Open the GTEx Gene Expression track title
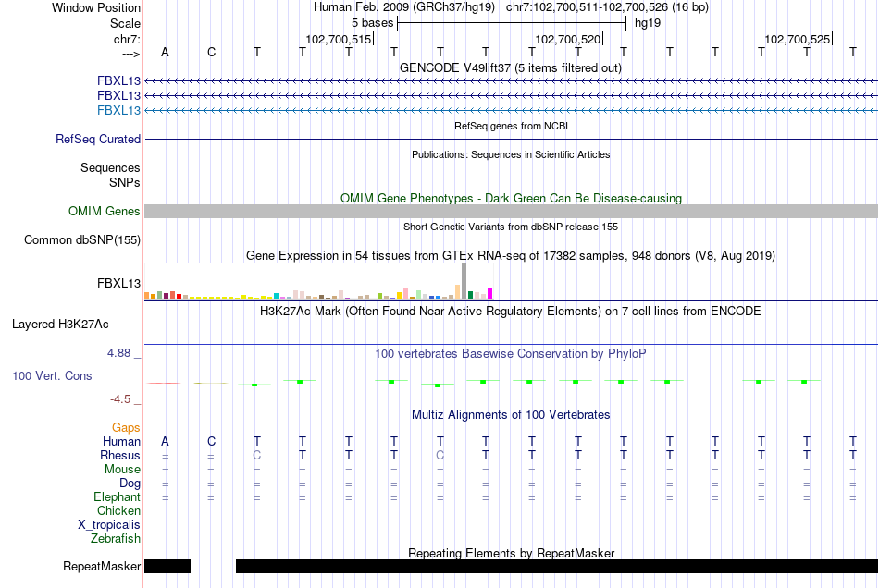The width and height of the screenshot is (879, 588). point(511,256)
